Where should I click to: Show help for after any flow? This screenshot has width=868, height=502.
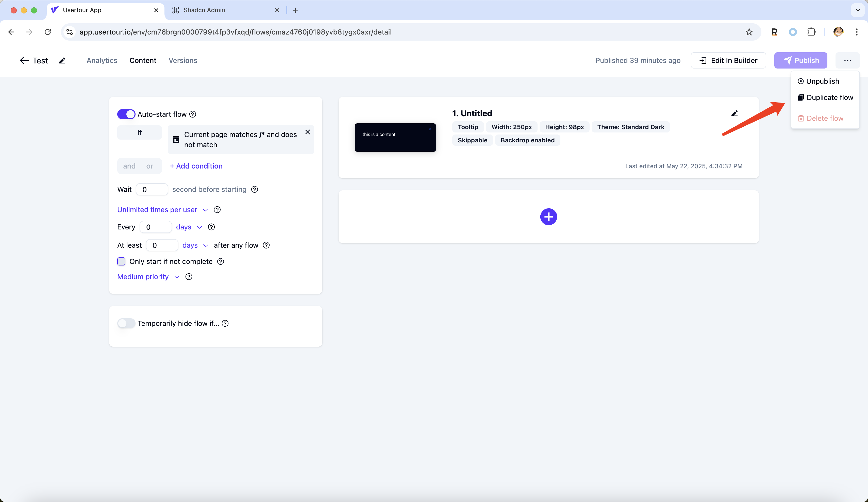tap(266, 245)
